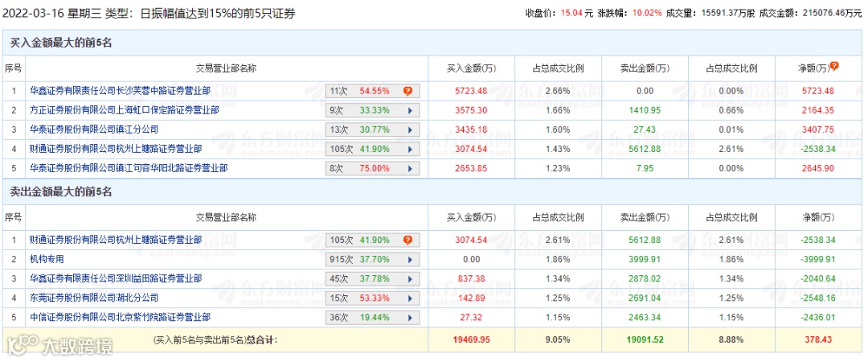
Task: Click buy amount 5723.48 in first row
Action: (x=471, y=91)
